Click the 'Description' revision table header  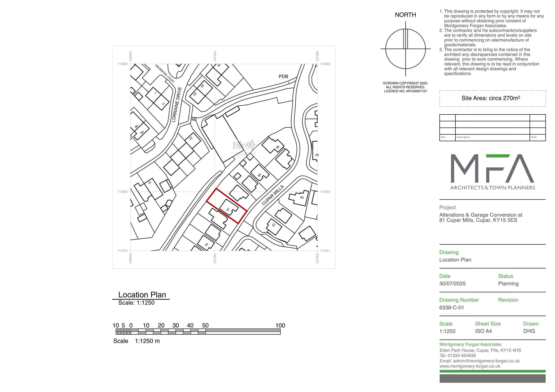tap(463, 137)
